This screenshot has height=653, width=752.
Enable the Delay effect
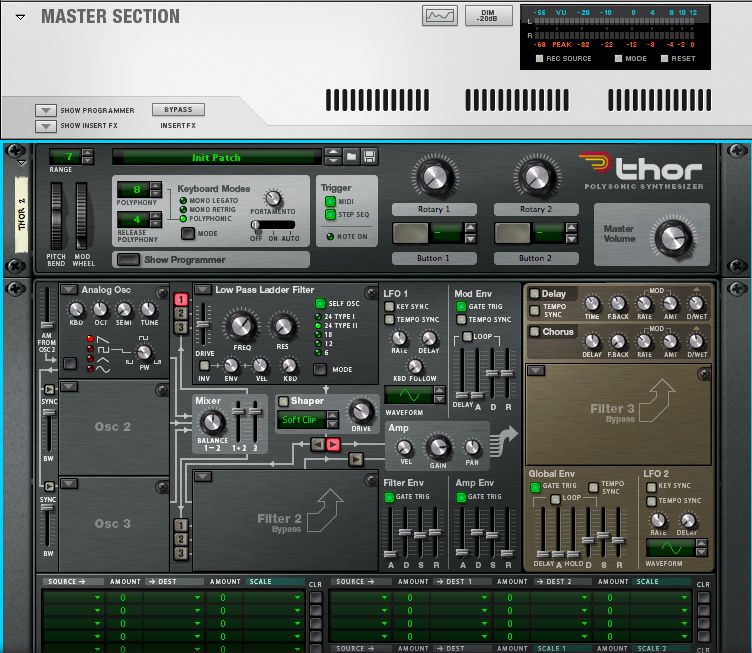[534, 293]
